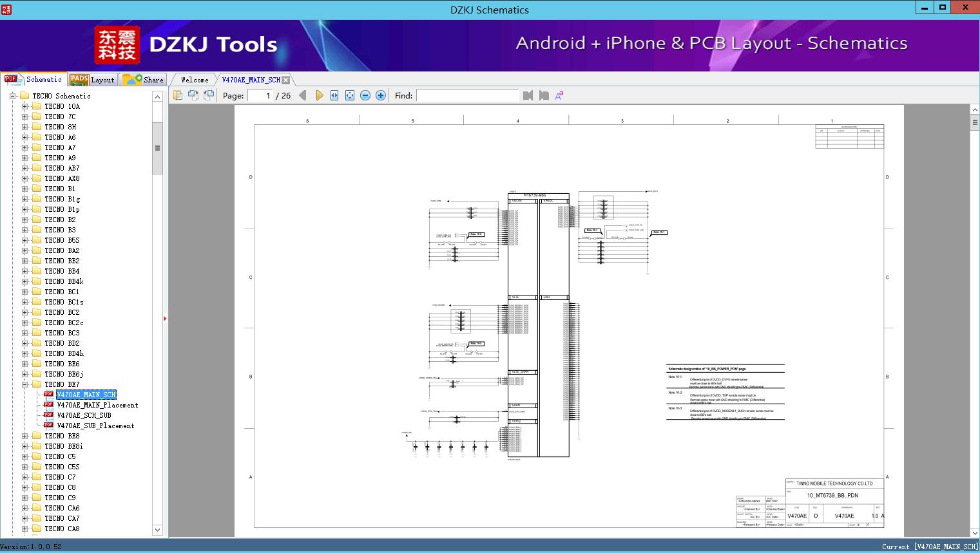Screen dimensions: 980x553
Task: Collapse the side panel with red arrow
Action: (x=165, y=319)
